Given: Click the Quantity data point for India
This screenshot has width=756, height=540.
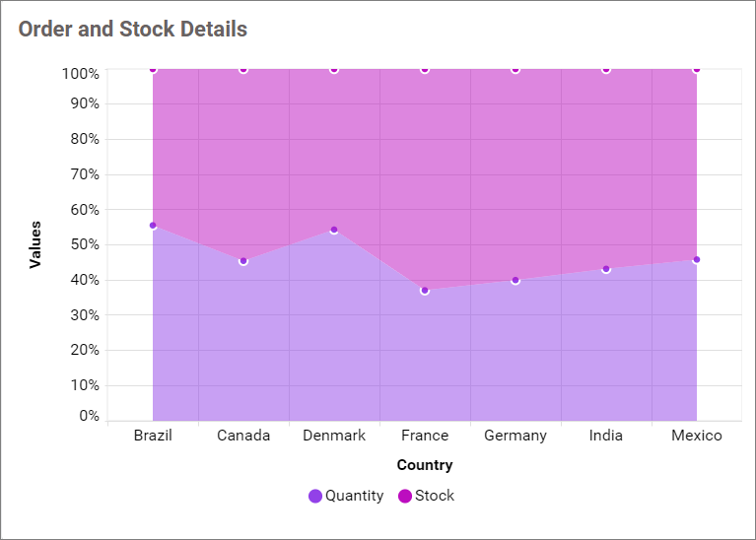Looking at the screenshot, I should pos(606,269).
